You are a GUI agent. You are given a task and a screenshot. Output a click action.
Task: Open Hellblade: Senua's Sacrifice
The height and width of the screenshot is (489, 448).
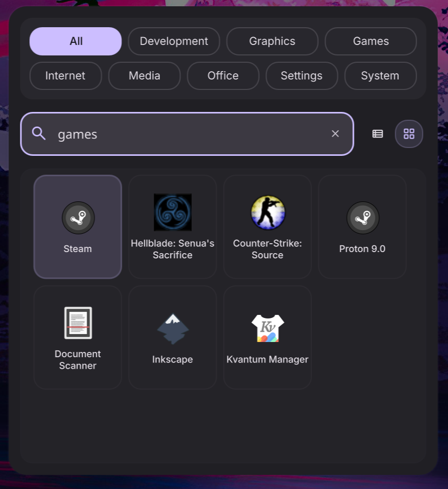point(173,226)
